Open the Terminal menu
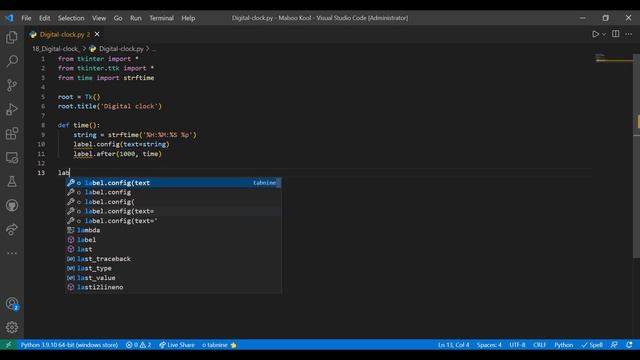640x360 pixels. [x=161, y=18]
